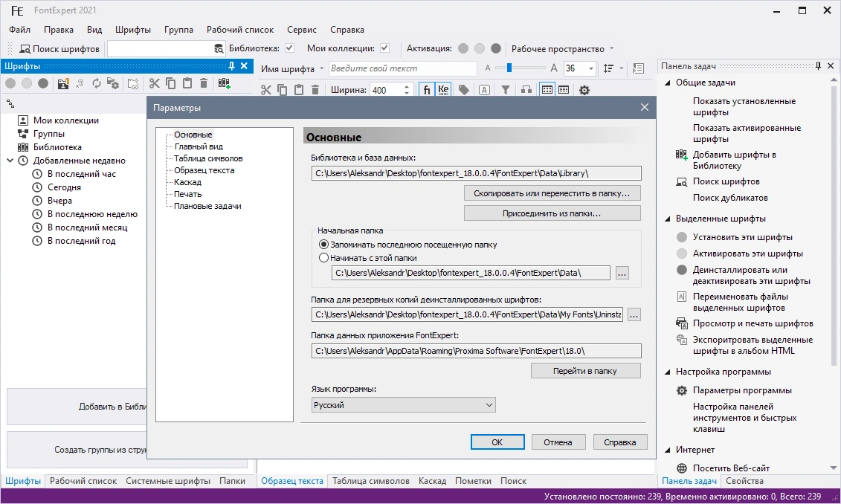Open the Шрифты menu in menu bar
Image resolution: width=841 pixels, height=504 pixels.
click(133, 30)
